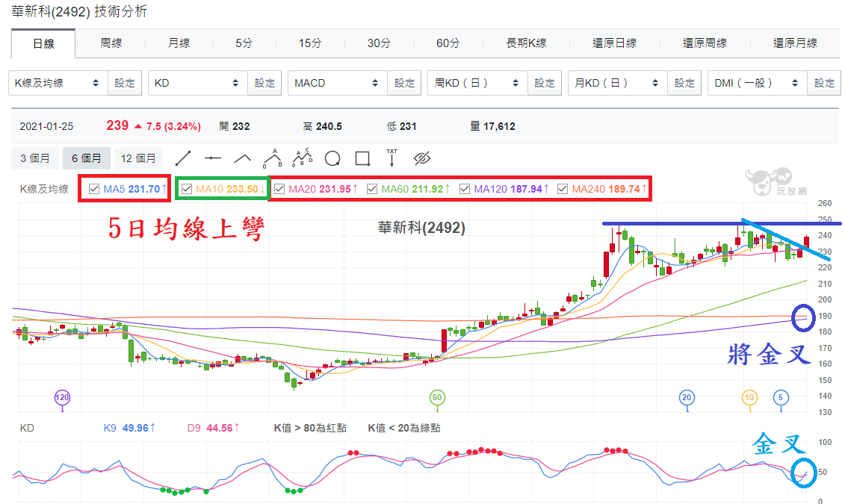845x504 pixels.
Task: Switch to the 日線 tab
Action: pyautogui.click(x=43, y=43)
